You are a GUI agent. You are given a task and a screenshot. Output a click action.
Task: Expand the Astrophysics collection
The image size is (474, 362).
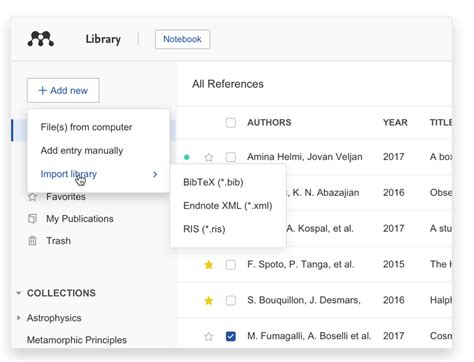pos(19,318)
